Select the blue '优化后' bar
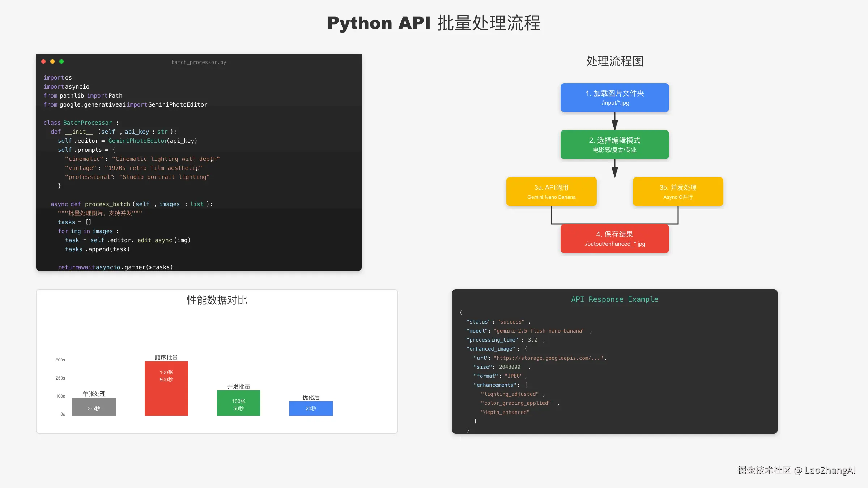The image size is (868, 488). click(x=311, y=408)
